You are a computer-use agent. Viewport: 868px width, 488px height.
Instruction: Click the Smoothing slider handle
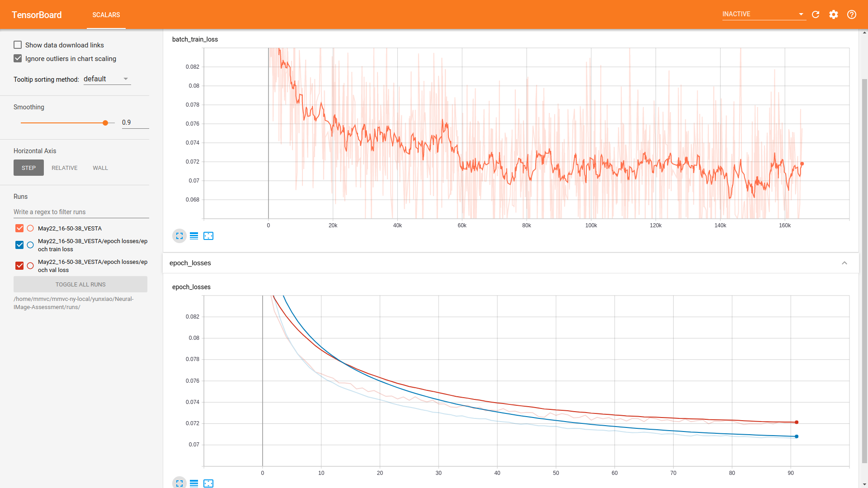click(x=105, y=123)
